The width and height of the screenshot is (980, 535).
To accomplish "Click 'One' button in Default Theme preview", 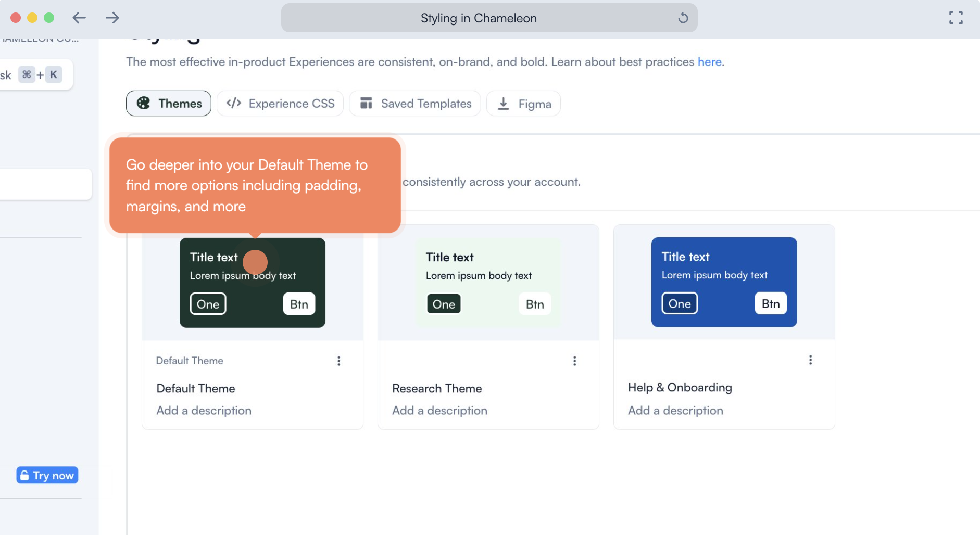I will 208,304.
